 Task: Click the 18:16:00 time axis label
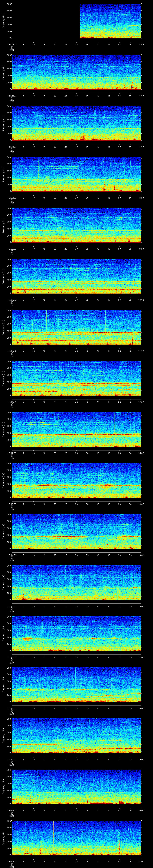coord(12,657)
